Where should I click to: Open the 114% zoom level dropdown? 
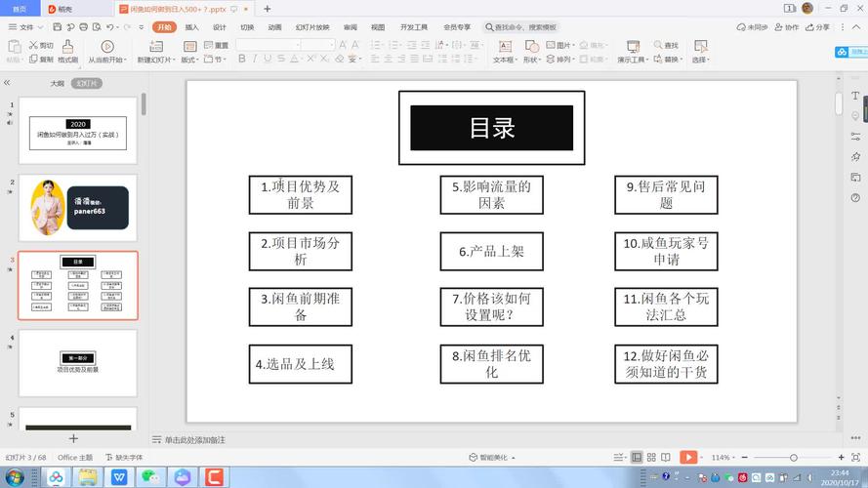pyautogui.click(x=723, y=458)
